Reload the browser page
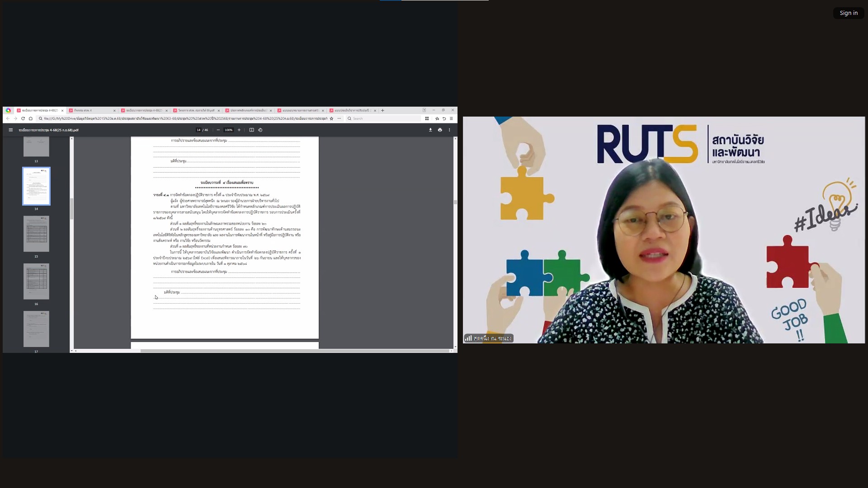The image size is (868, 488). 23,119
